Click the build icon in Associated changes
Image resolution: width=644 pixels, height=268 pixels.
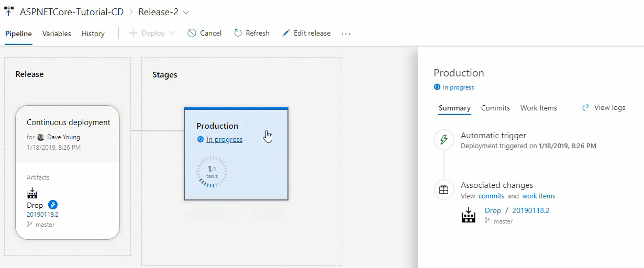coord(468,215)
